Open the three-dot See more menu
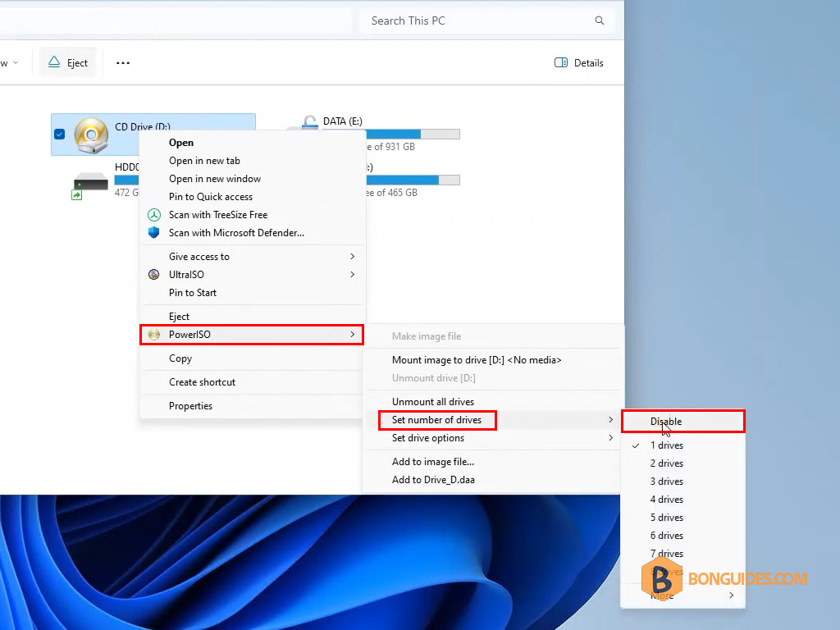This screenshot has width=840, height=630. 123,62
